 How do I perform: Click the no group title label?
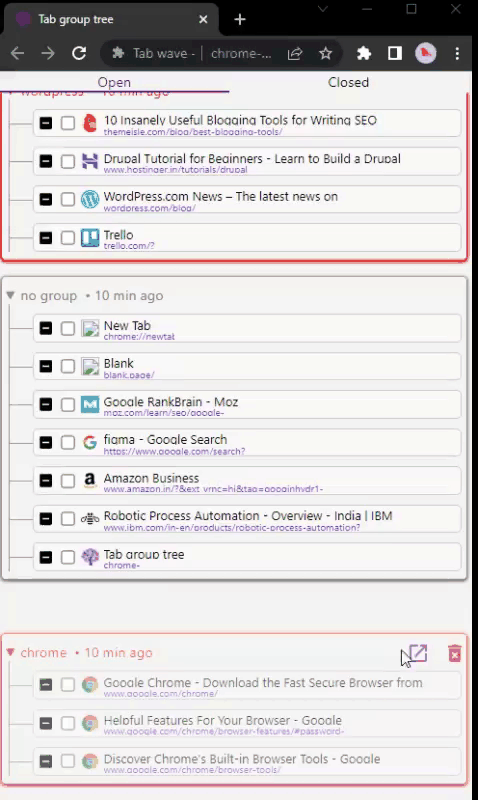[48, 296]
